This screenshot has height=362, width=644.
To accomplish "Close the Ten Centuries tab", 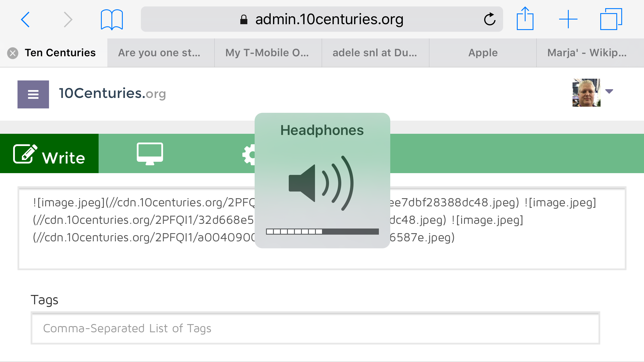I will [x=13, y=53].
